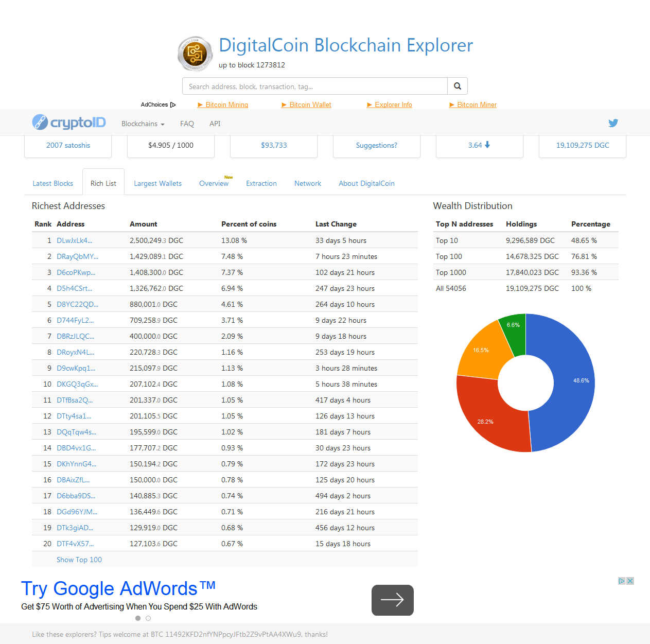Open address DTfBsa2Q...
The image size is (650, 644).
click(75, 400)
